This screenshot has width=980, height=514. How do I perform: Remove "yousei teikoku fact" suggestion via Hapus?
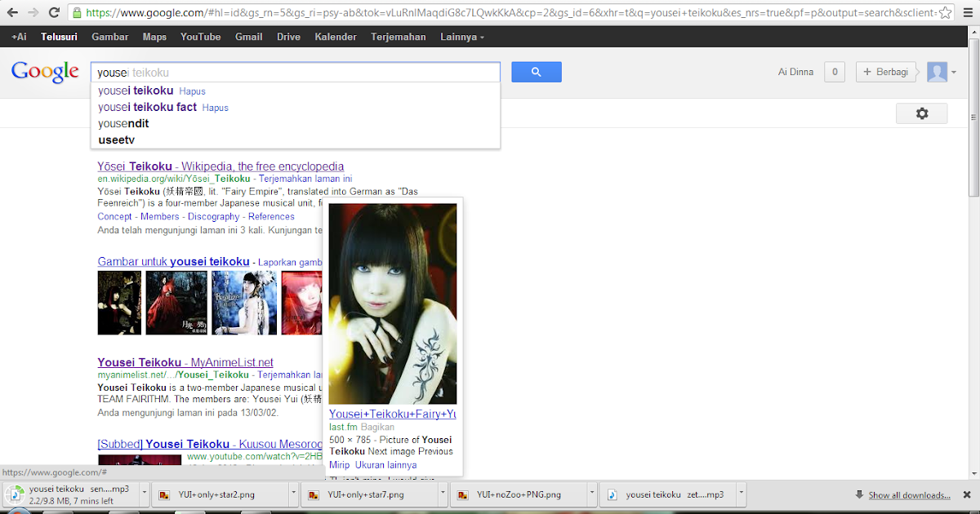click(x=216, y=108)
